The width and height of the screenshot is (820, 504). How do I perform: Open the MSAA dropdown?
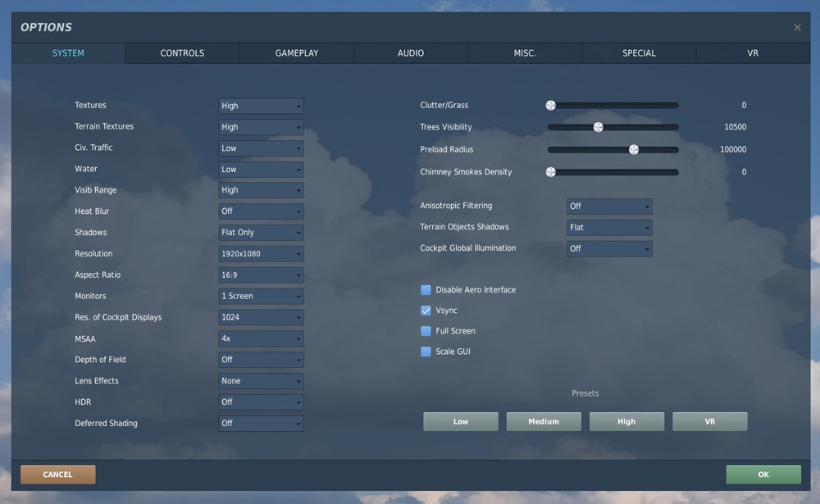(x=261, y=338)
